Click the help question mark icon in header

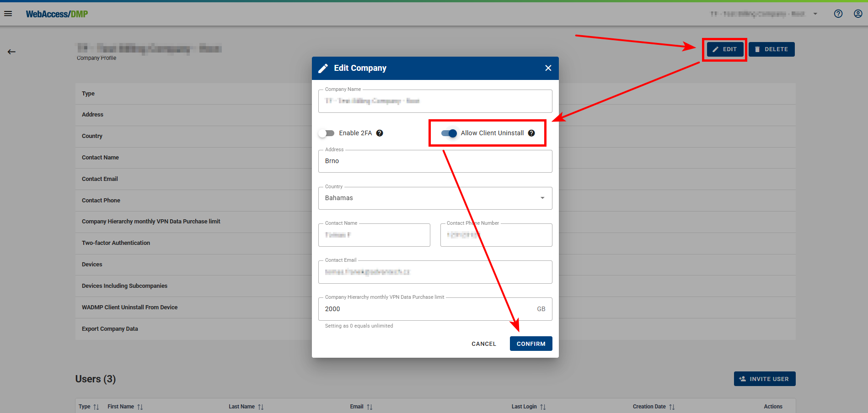(838, 14)
